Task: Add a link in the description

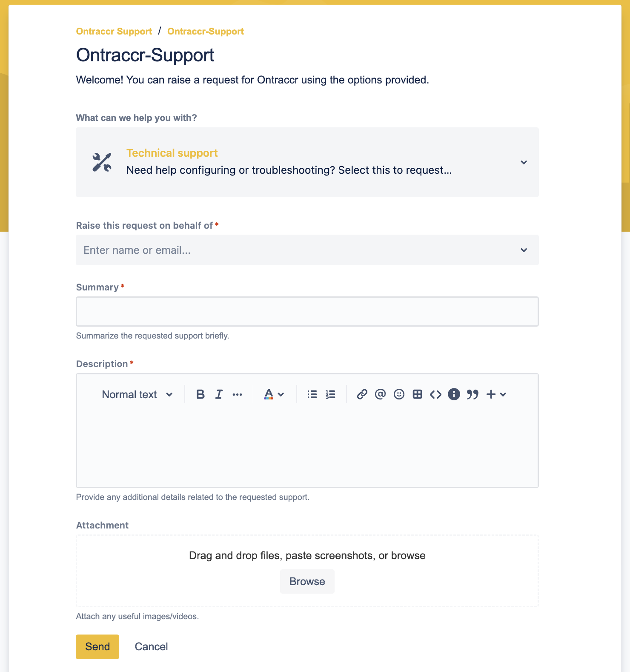Action: click(362, 394)
